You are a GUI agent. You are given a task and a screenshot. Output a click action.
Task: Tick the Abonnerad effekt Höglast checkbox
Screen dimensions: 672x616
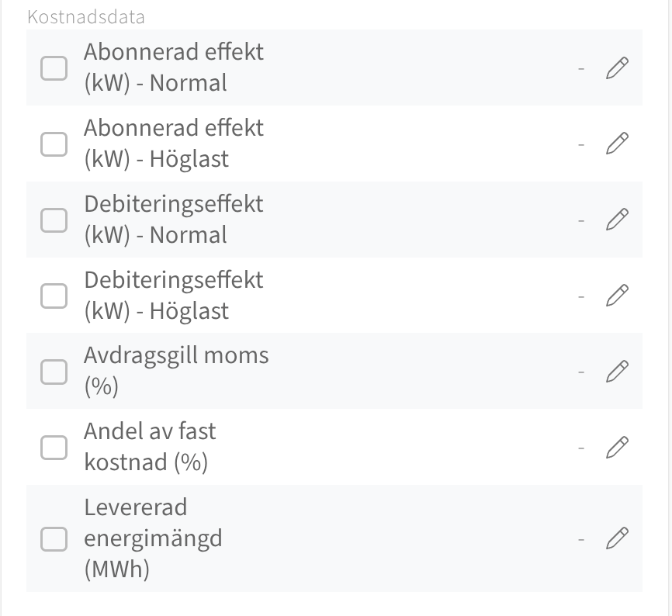pos(54,144)
